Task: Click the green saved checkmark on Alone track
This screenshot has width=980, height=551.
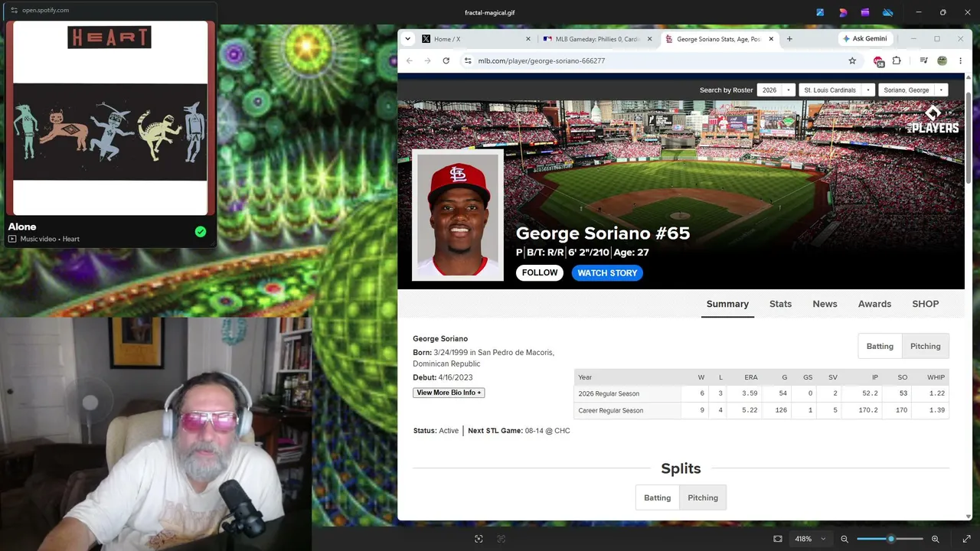Action: tap(201, 232)
